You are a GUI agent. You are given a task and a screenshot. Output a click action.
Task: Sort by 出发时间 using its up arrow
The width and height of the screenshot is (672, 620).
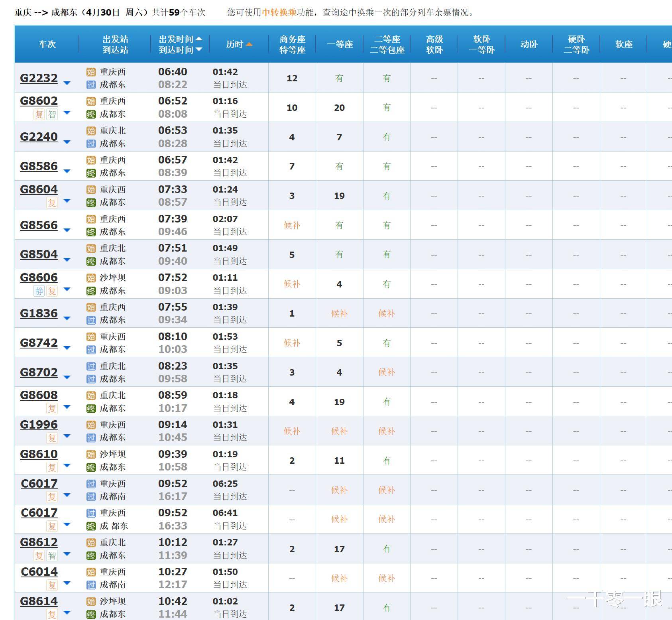coord(199,39)
